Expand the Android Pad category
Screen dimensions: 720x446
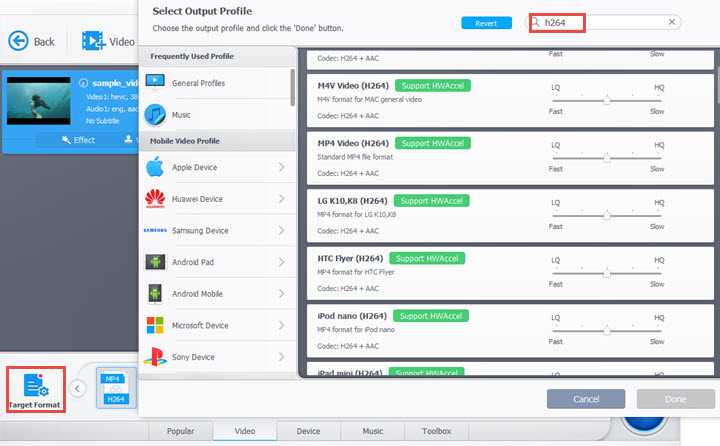(281, 262)
